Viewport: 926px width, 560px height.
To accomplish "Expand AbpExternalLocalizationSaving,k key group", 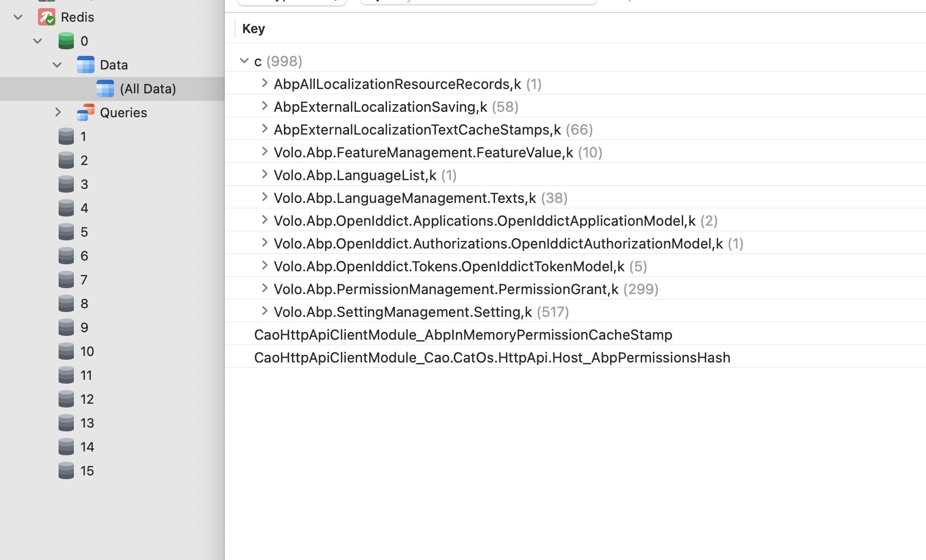I will pyautogui.click(x=264, y=106).
